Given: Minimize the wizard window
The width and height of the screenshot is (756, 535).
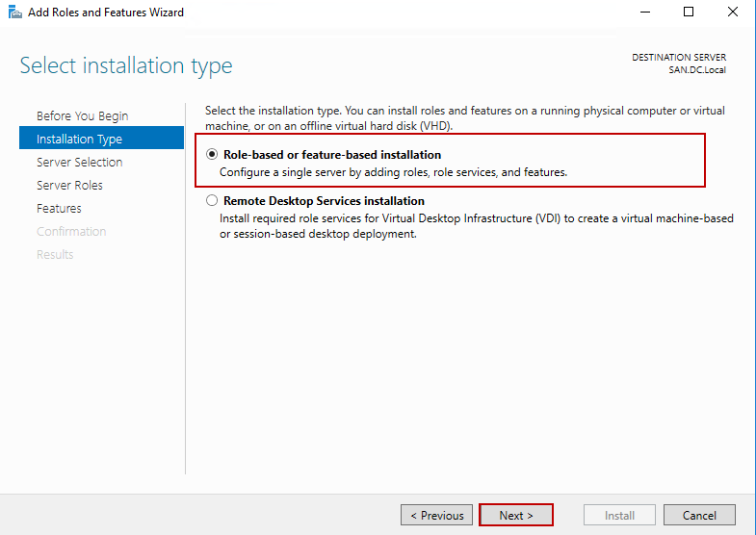Looking at the screenshot, I should click(x=643, y=13).
